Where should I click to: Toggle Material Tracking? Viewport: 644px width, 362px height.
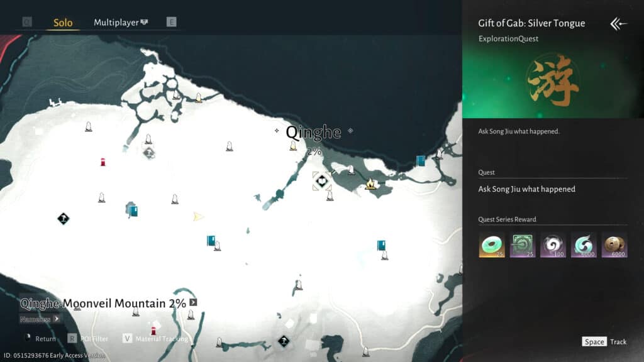coord(154,339)
